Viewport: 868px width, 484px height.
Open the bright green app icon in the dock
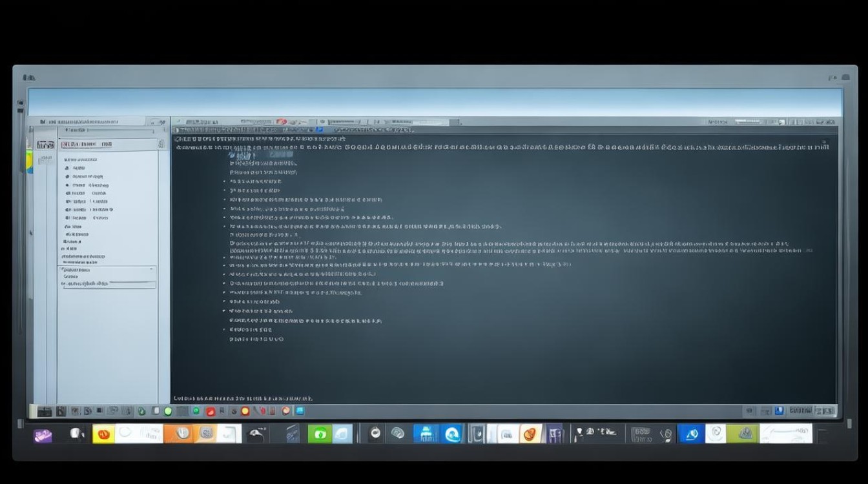pos(319,434)
